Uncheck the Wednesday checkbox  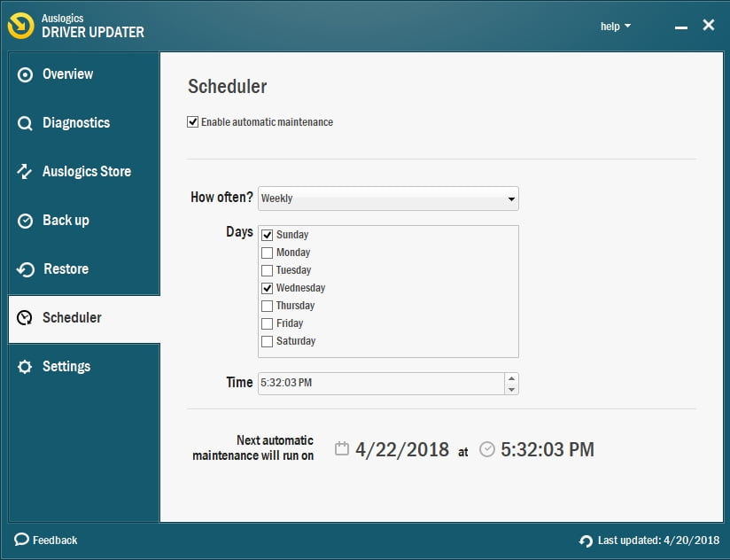click(x=268, y=288)
